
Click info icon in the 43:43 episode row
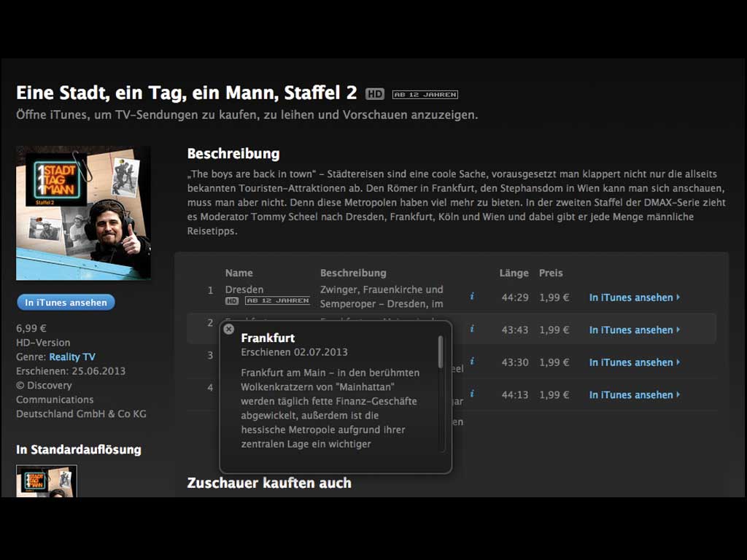coord(472,330)
